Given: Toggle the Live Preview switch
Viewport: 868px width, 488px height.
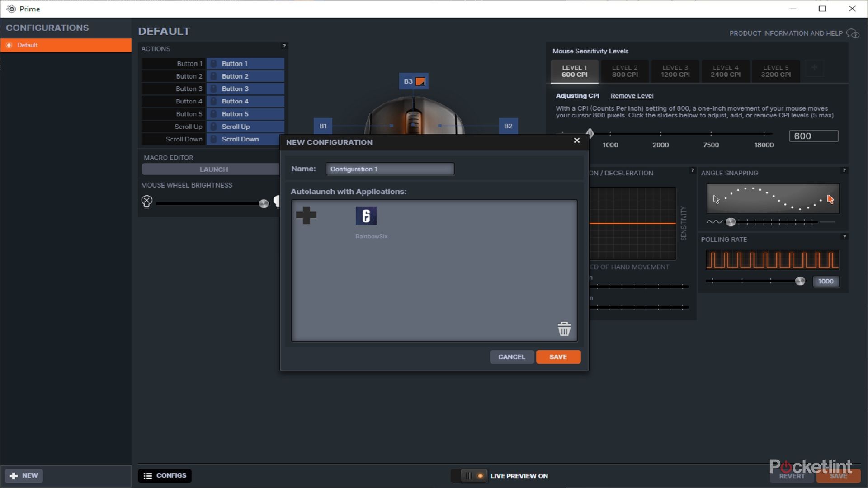Looking at the screenshot, I should pyautogui.click(x=470, y=475).
